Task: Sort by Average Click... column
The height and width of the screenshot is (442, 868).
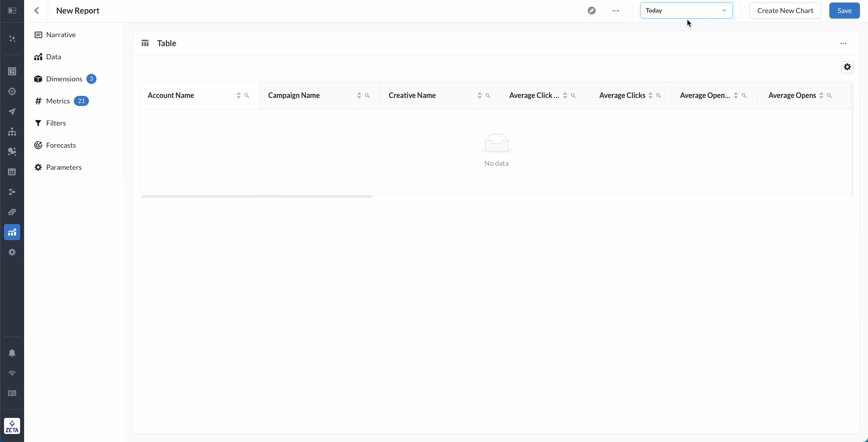Action: coord(565,95)
